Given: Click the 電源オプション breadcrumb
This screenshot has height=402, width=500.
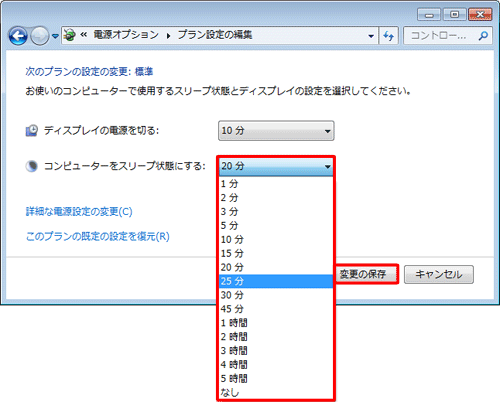Looking at the screenshot, I should click(x=126, y=35).
